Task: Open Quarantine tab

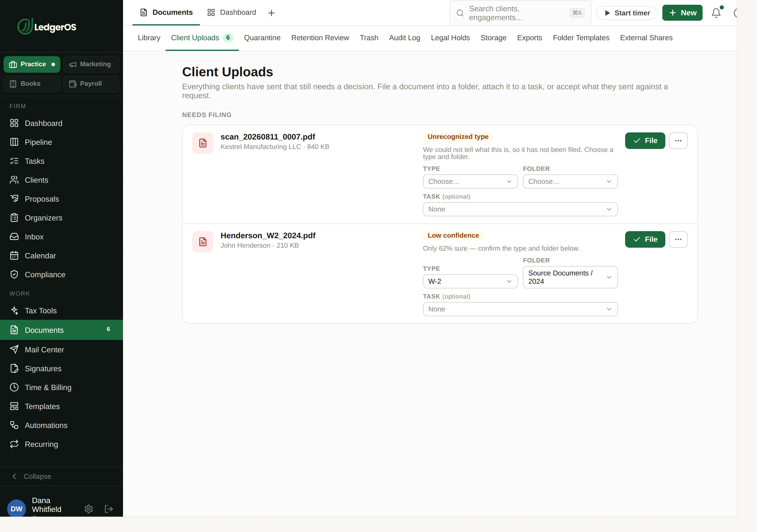Action: [262, 38]
